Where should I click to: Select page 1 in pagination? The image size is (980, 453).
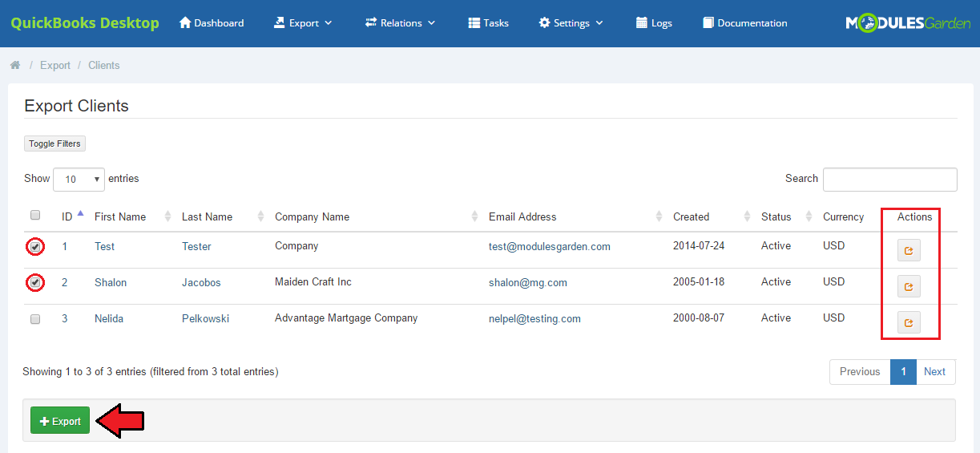903,371
